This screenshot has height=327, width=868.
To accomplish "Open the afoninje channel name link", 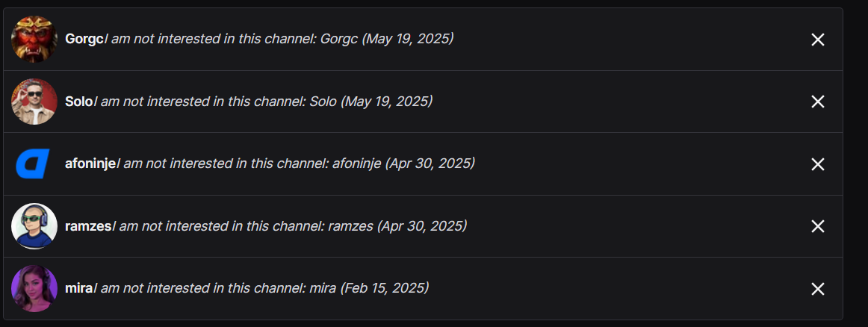I will (90, 163).
